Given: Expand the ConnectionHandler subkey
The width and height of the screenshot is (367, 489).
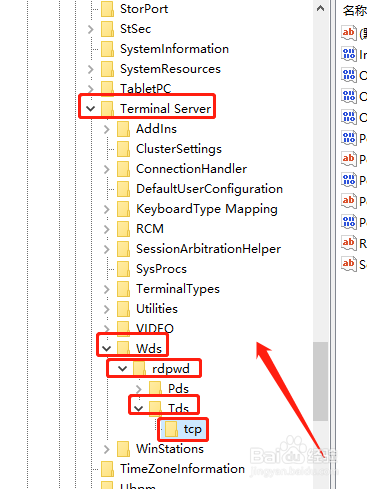Looking at the screenshot, I should (106, 169).
